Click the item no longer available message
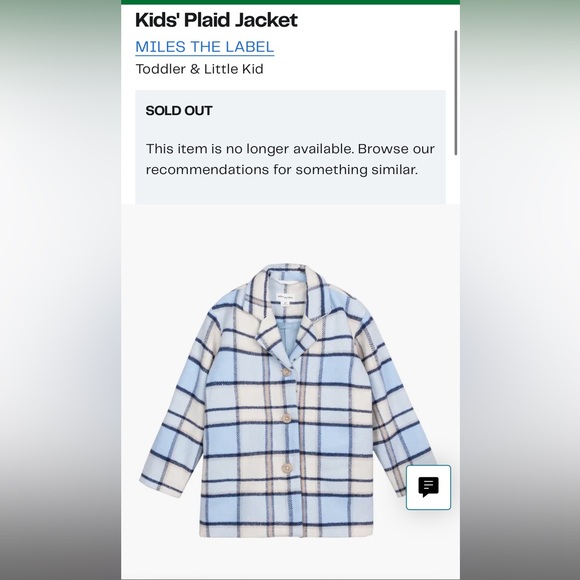 click(x=290, y=159)
